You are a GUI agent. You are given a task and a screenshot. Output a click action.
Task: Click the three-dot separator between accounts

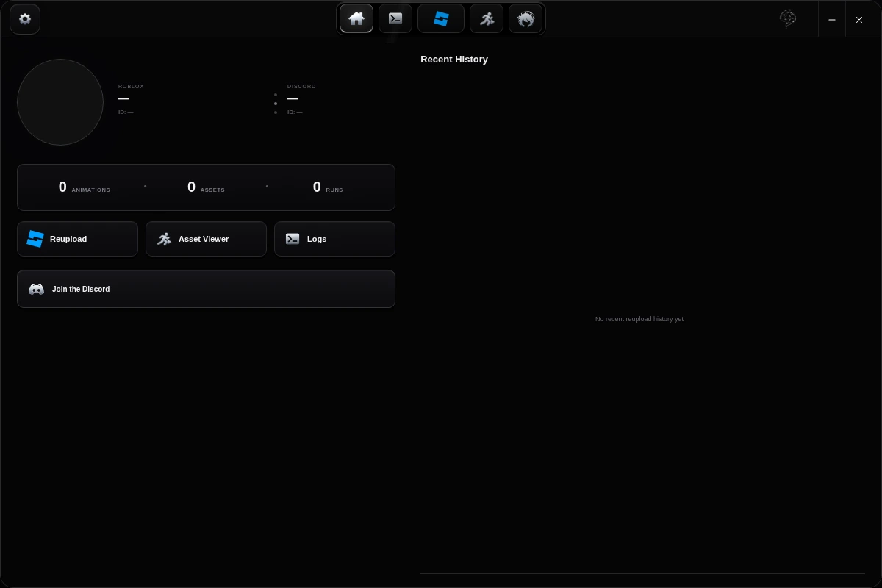click(276, 104)
